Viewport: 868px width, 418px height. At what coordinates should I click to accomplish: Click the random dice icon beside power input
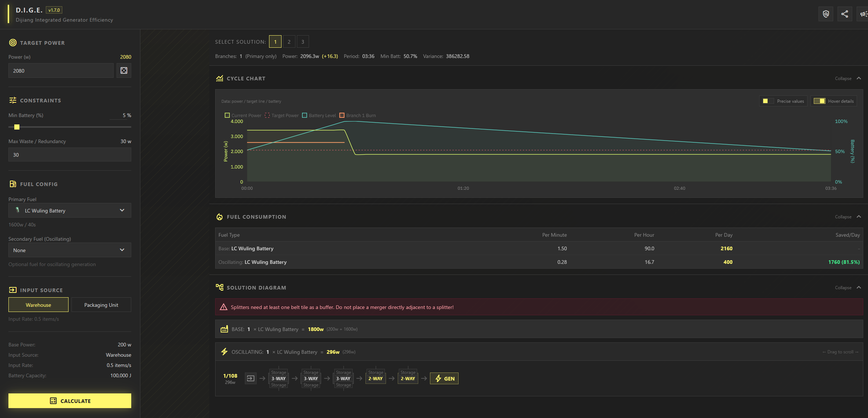(x=124, y=70)
